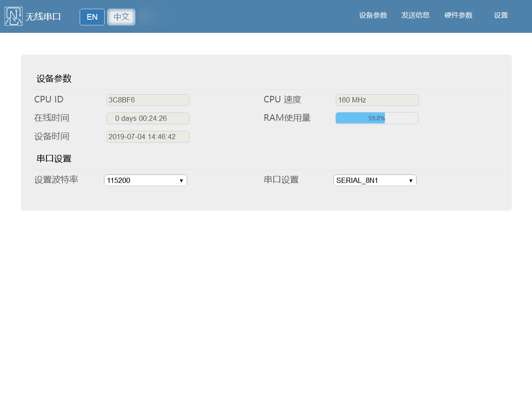Click the CPU 速度 field showing 160 MHz

(377, 100)
